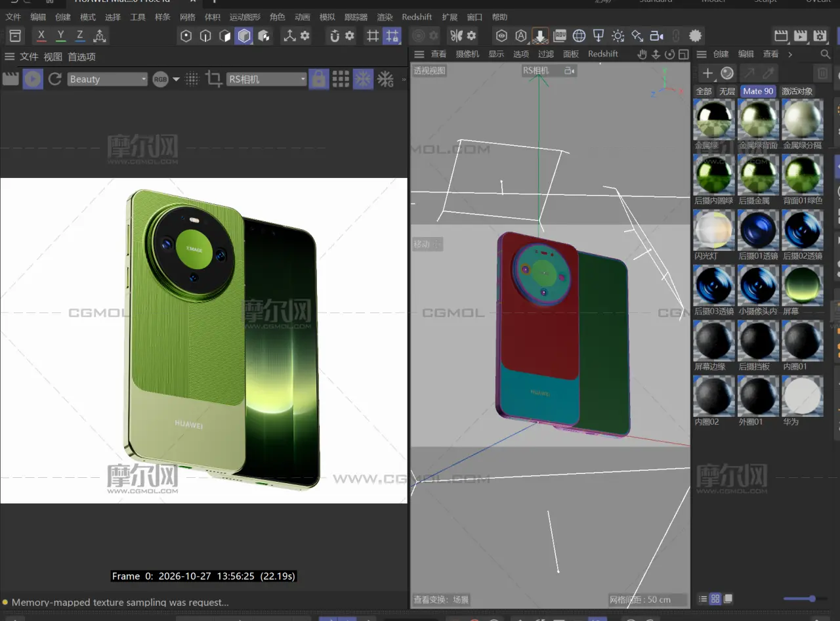
Task: Open the RS相机 camera dropdown
Action: pos(266,79)
